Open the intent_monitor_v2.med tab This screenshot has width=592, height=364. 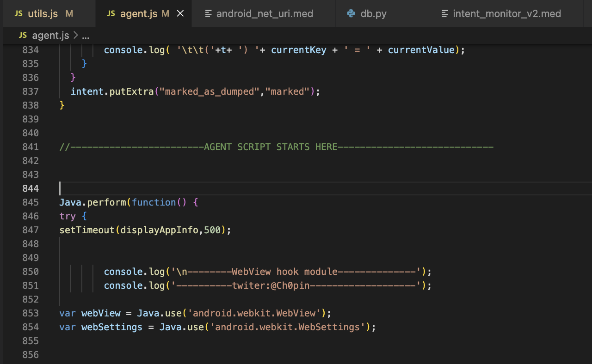coord(507,13)
